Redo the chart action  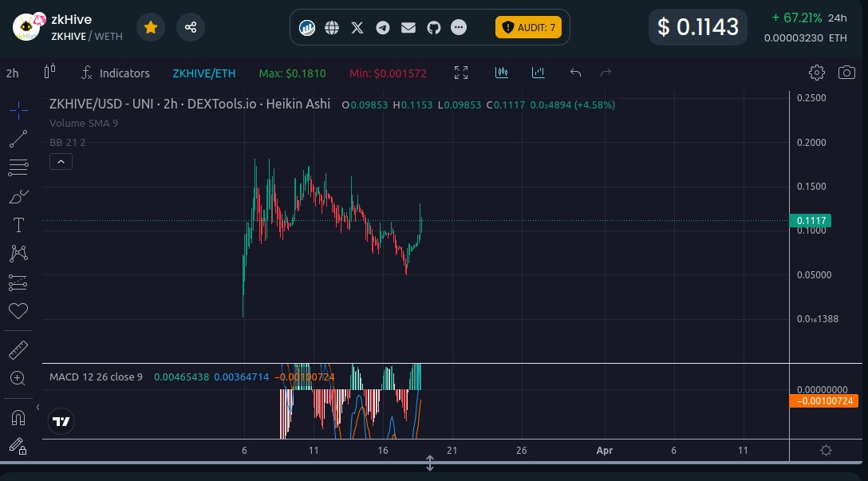606,73
